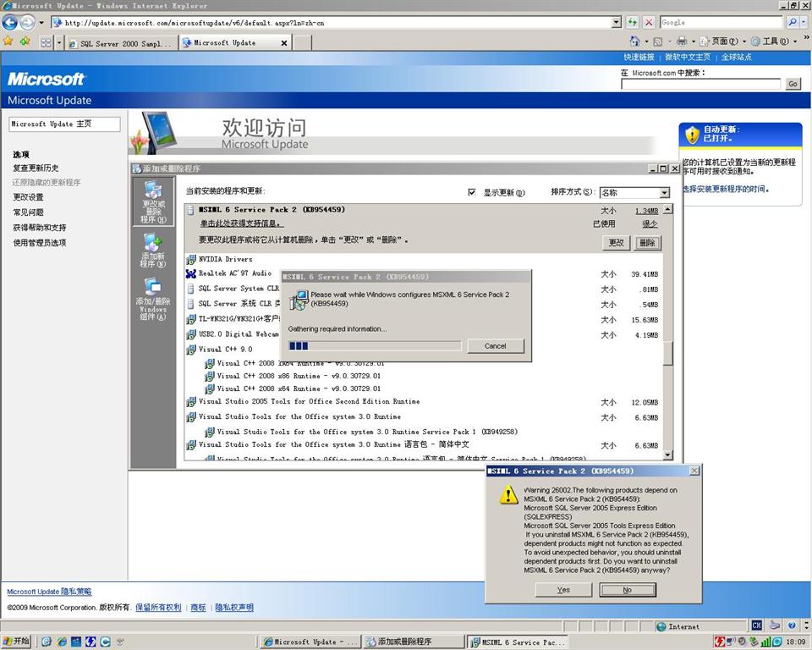812x650 pixels.
Task: Click the Google search box
Action: [721, 22]
